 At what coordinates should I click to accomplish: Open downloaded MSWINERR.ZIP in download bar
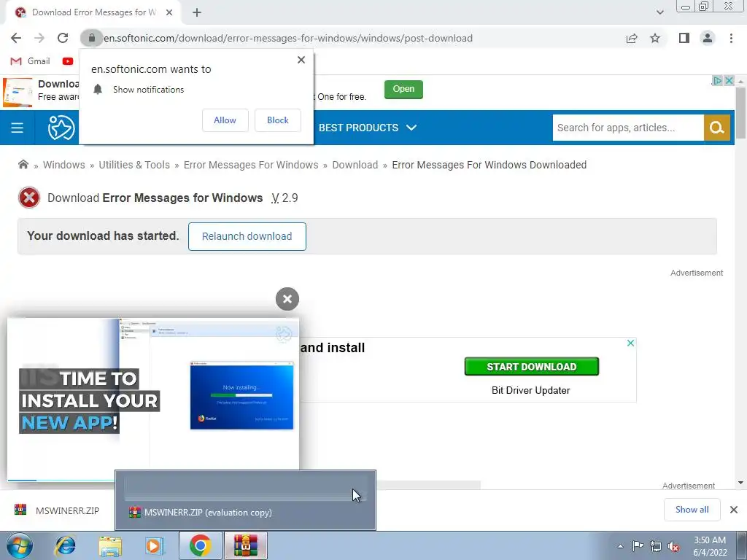[57, 510]
